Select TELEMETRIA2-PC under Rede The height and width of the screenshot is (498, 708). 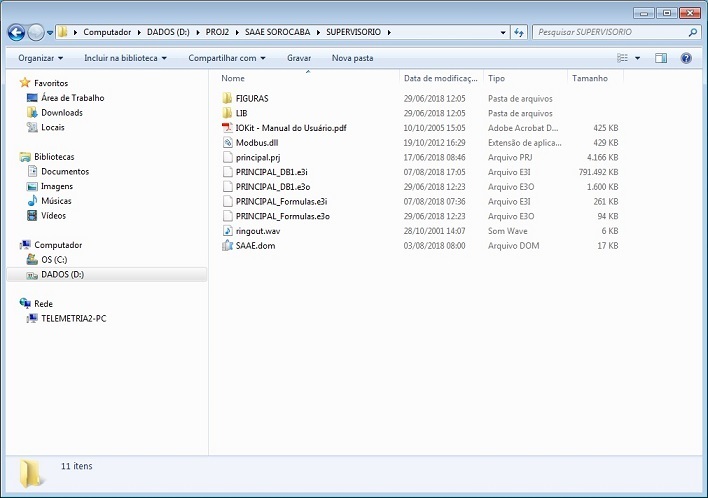coord(74,319)
